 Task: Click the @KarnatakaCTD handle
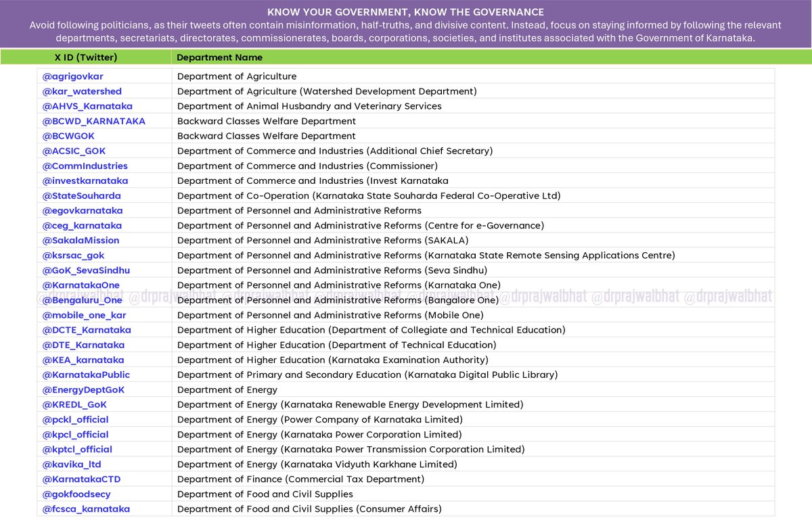click(81, 479)
